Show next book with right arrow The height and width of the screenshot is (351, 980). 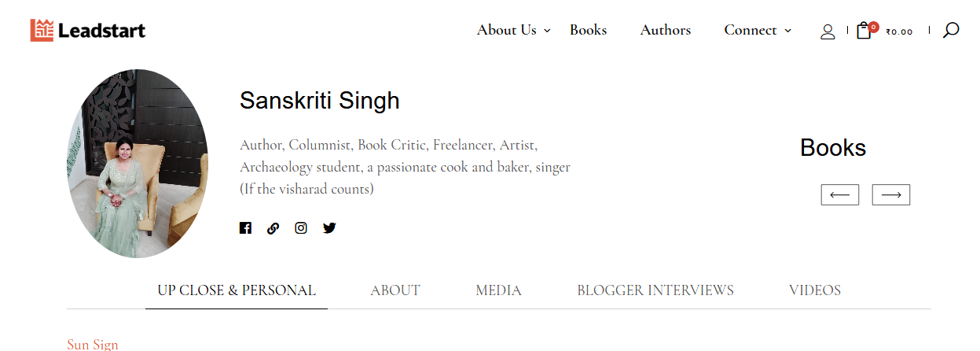(891, 194)
